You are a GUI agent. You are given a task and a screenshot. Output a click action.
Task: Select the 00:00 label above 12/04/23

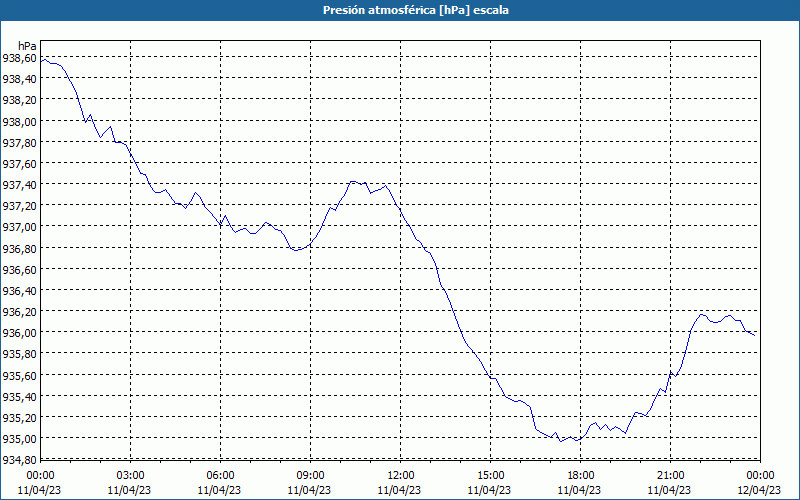coord(760,476)
